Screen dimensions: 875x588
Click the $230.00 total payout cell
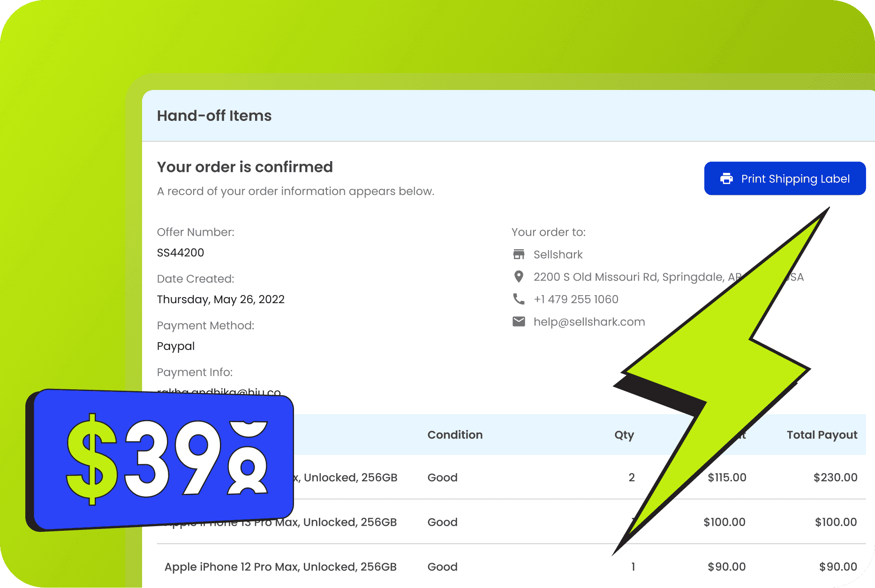coord(835,477)
